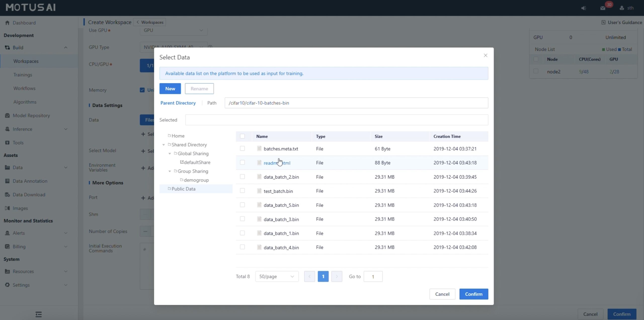Click the Parent Directory link
644x320 pixels.
coord(178,103)
